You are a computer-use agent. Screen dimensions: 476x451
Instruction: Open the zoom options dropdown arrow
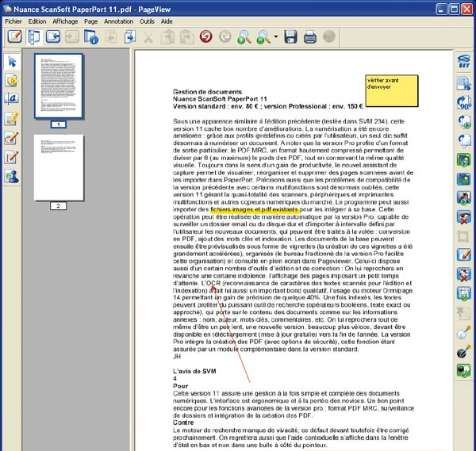[x=275, y=36]
